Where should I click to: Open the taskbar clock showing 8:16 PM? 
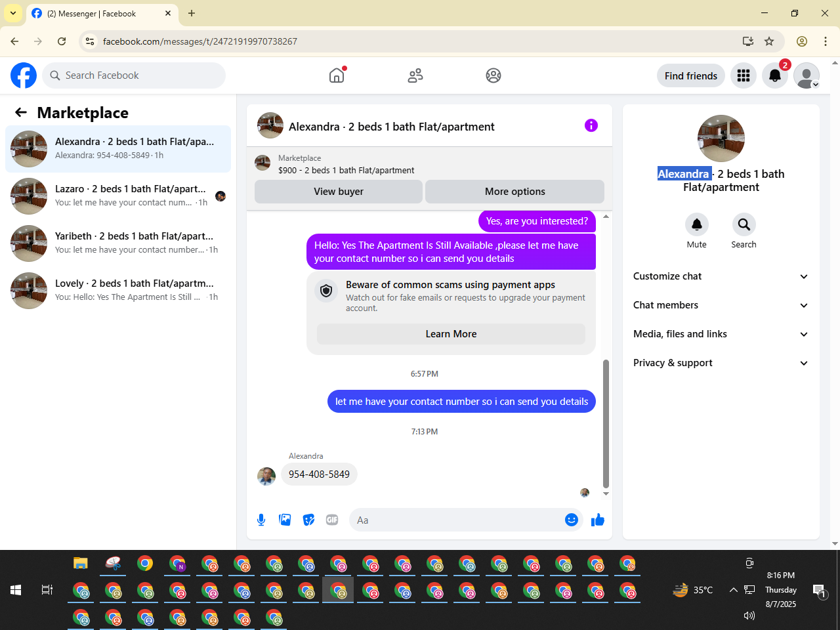[781, 590]
